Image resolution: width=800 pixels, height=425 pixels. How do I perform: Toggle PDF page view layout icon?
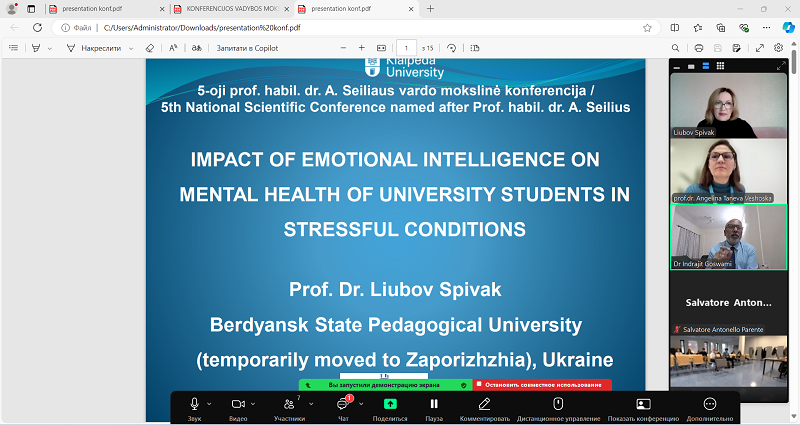[x=475, y=48]
